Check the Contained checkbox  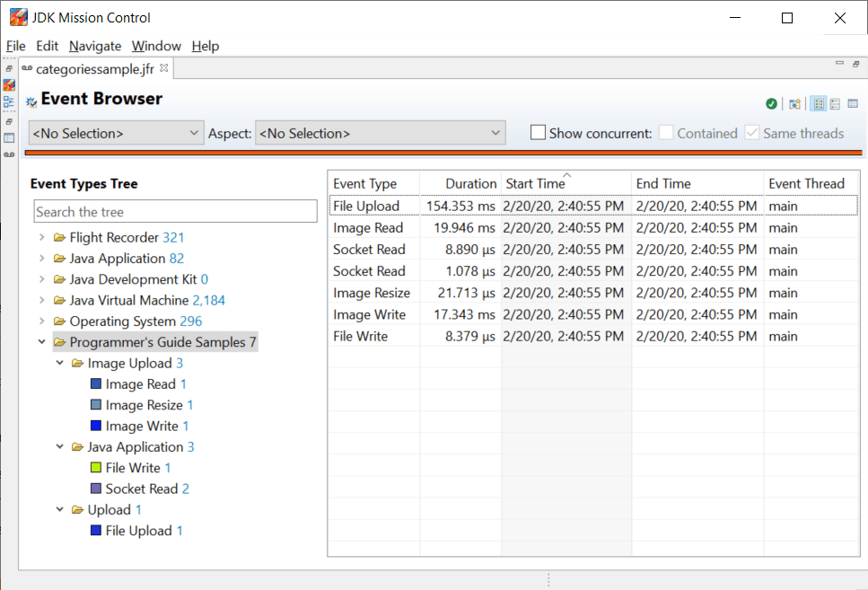tap(665, 132)
